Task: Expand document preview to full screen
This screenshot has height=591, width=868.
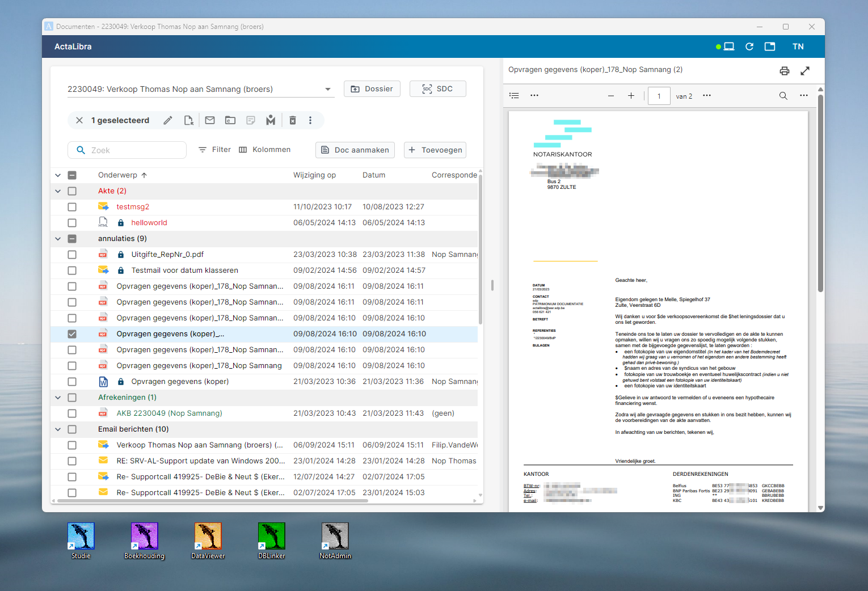Action: pyautogui.click(x=805, y=71)
